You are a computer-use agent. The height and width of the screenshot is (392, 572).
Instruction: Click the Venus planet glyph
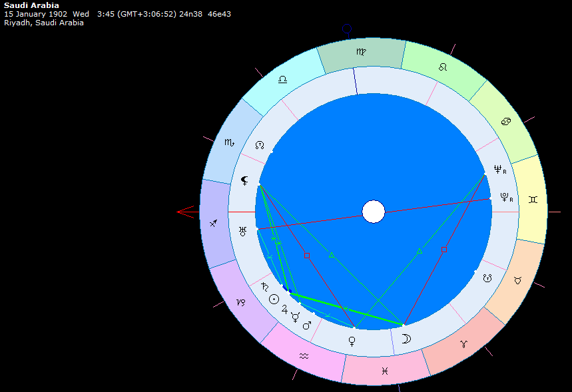[352, 341]
